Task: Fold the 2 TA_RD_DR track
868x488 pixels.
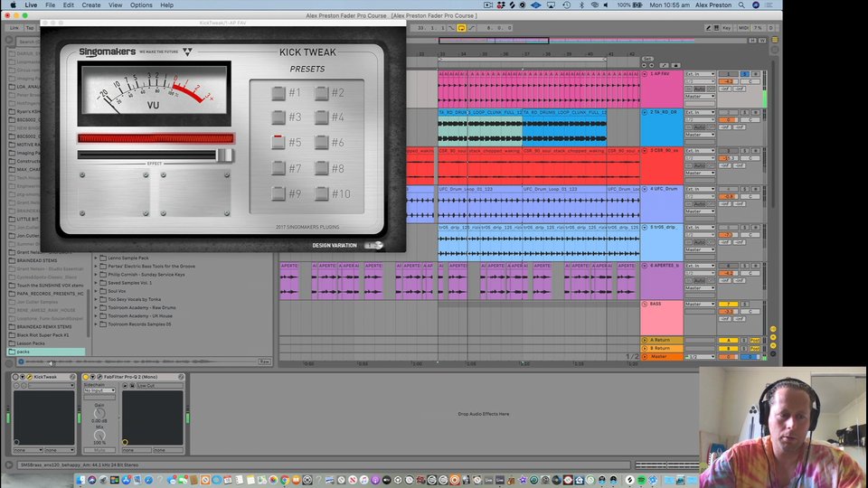Action: 645,112
